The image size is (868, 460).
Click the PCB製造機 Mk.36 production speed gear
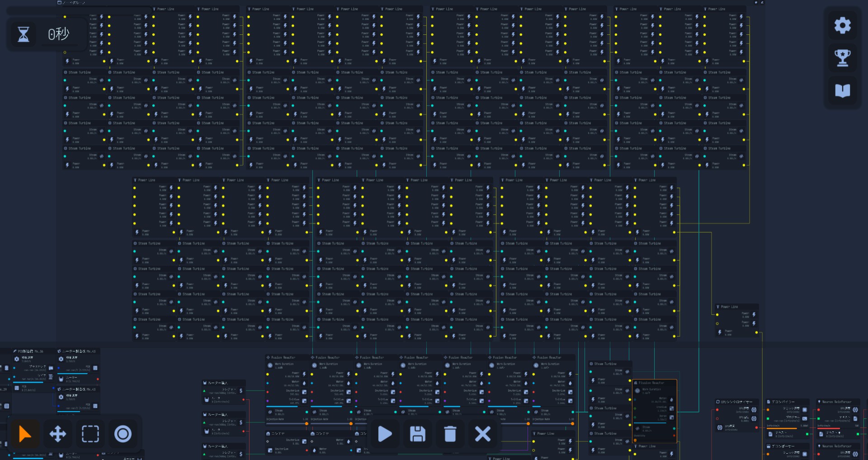17,359
